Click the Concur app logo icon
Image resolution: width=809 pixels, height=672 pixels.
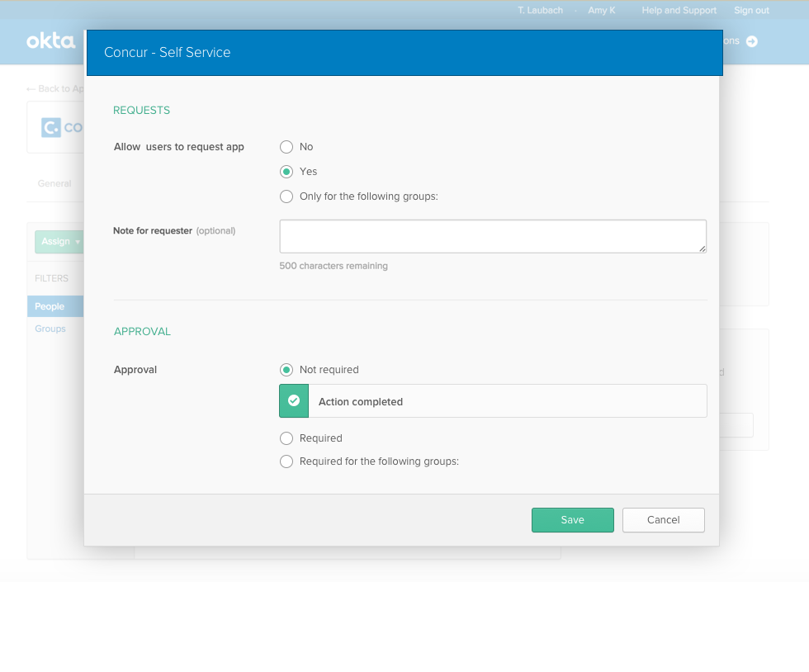[51, 127]
